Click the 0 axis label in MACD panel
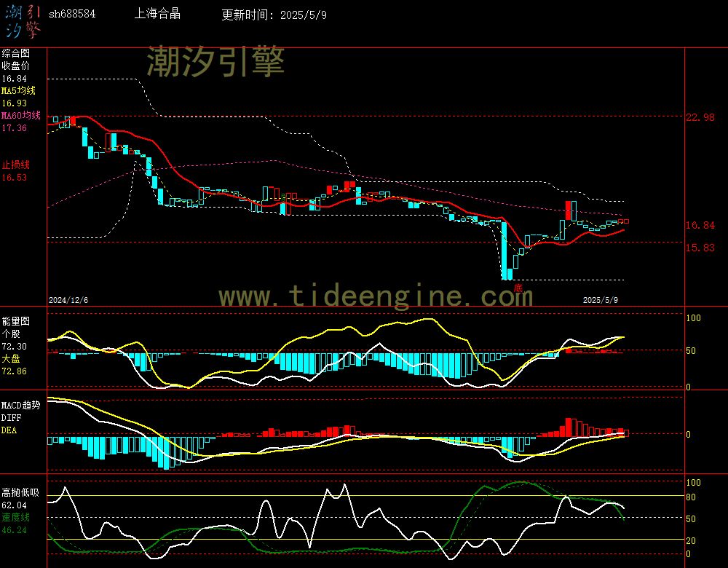The image size is (728, 568). 688,435
